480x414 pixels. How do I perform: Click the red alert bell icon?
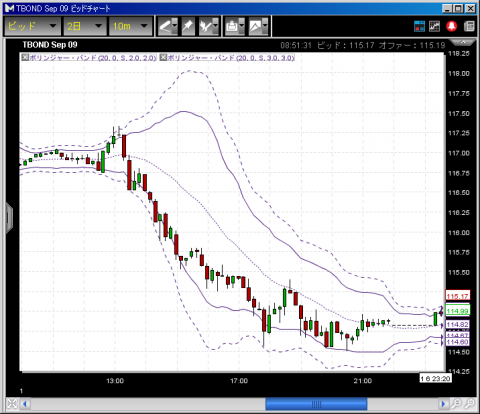pos(452,26)
